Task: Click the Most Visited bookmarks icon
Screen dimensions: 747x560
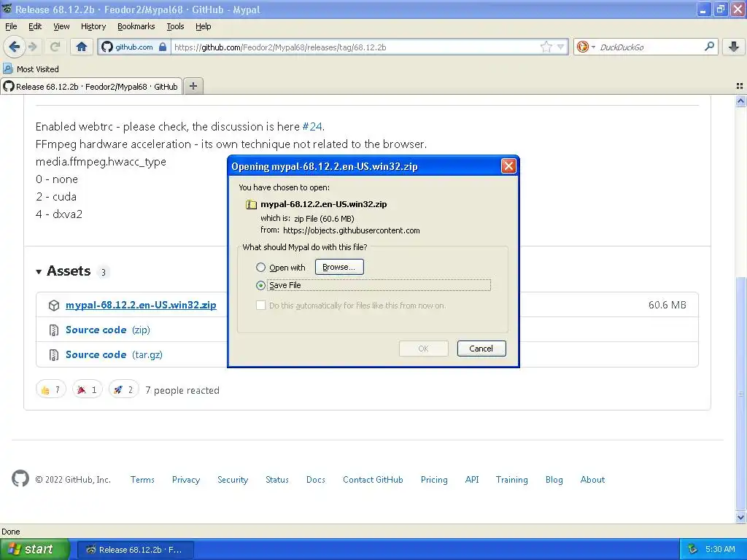Action: tap(7, 69)
